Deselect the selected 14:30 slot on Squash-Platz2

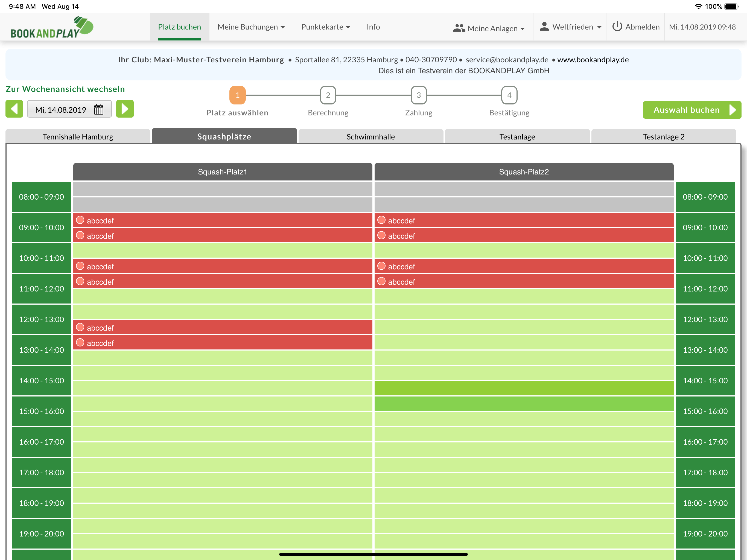coord(524,388)
